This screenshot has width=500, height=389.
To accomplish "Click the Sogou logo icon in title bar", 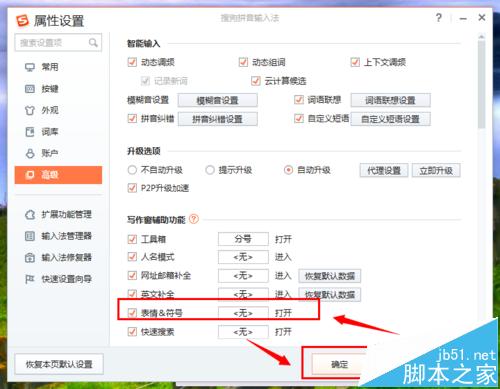I will [x=23, y=21].
